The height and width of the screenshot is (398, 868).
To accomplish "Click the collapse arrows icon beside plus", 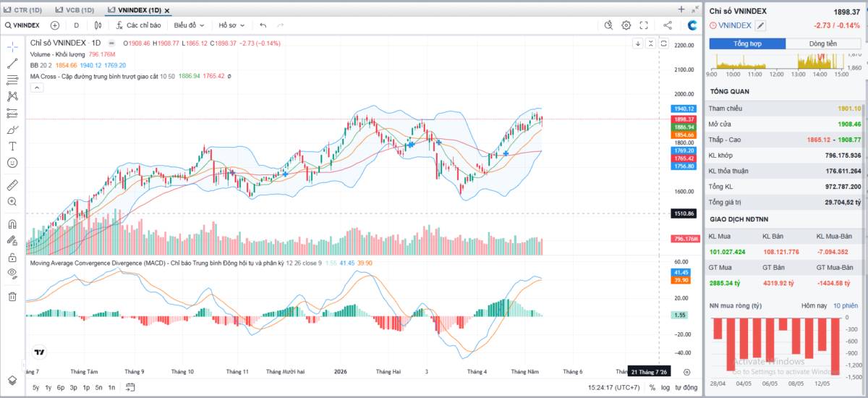I will coord(696,9).
